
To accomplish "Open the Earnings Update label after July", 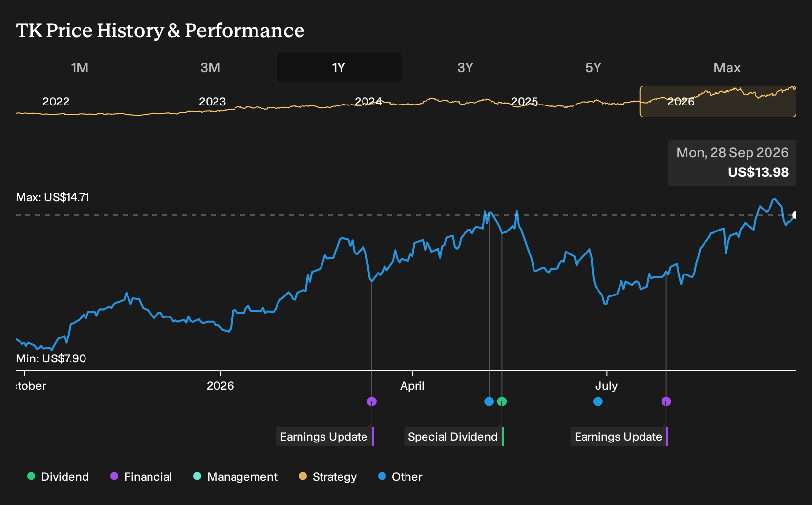I will [620, 437].
